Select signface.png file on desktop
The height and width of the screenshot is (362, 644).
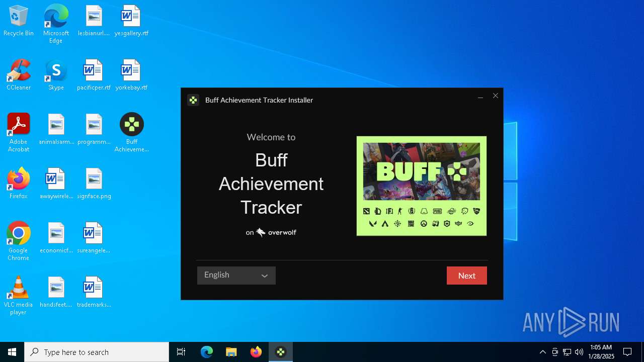pyautogui.click(x=94, y=184)
